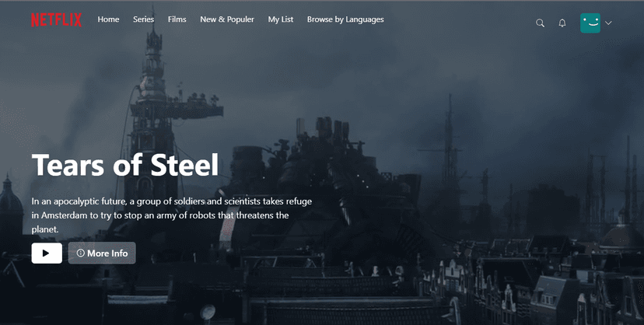This screenshot has width=644, height=325.
Task: Click the teal smiley profile avatar
Action: tap(590, 23)
